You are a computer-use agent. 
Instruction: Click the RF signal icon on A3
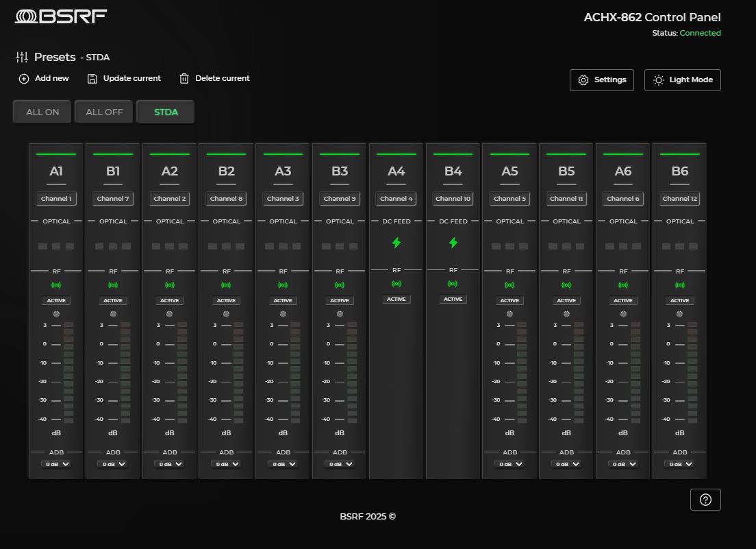coord(283,285)
